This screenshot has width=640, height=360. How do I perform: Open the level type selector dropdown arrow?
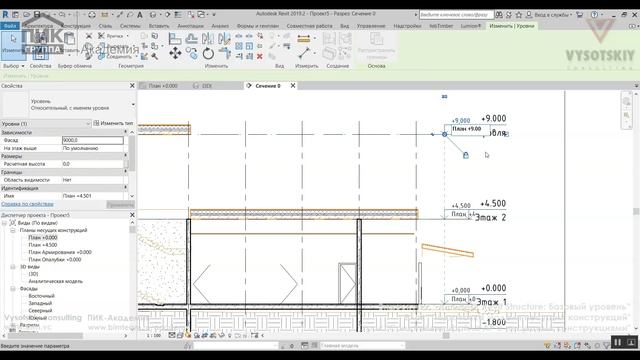tap(133, 105)
